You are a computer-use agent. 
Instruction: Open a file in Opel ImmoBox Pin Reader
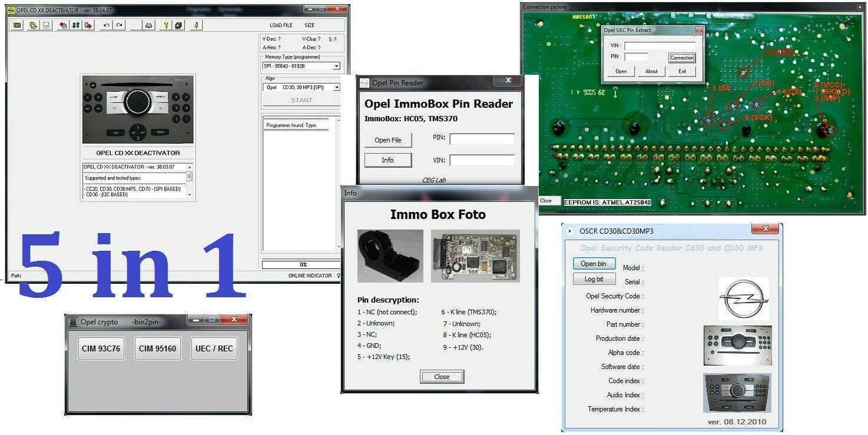[x=387, y=140]
